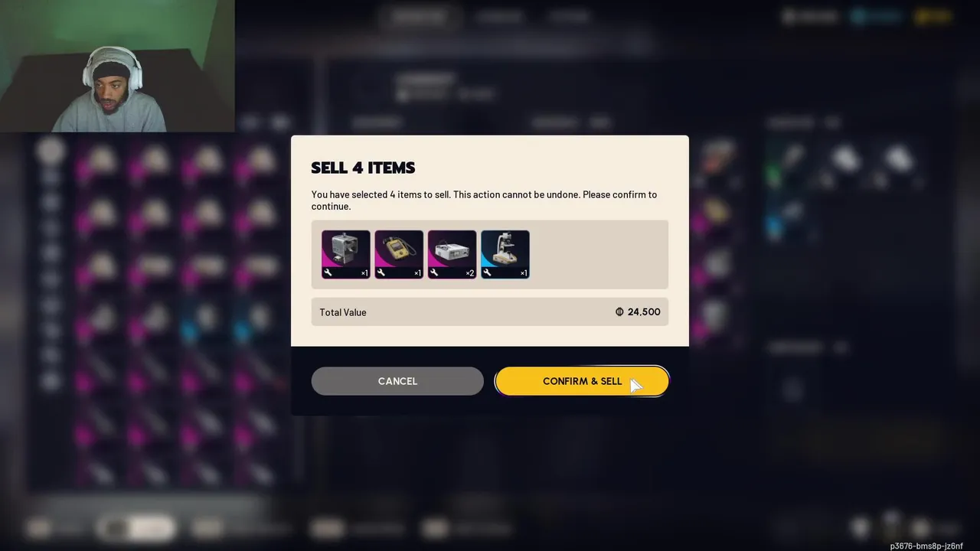The image size is (980, 551).
Task: Click the p3676-bms8p-jz6nf watermark code
Action: click(x=926, y=546)
